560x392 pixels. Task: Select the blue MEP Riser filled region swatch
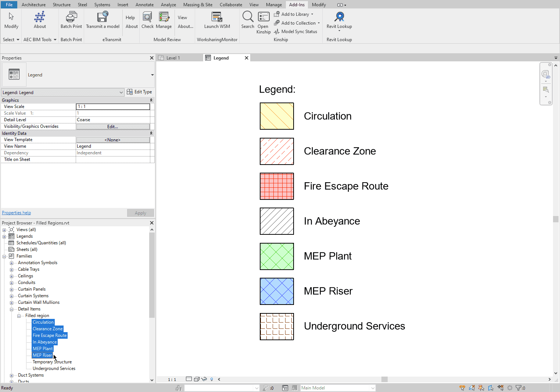[277, 291]
